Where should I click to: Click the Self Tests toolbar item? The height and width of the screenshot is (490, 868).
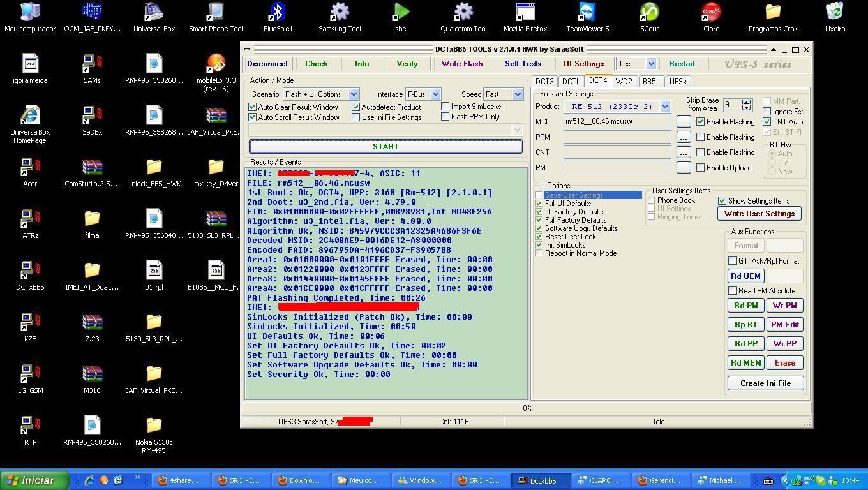pyautogui.click(x=523, y=64)
